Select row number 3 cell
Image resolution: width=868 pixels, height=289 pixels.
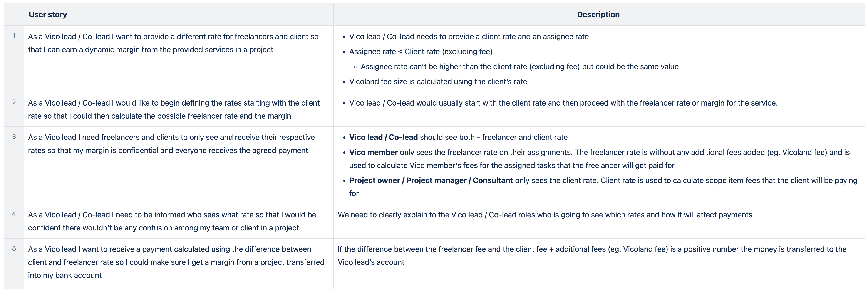tap(14, 137)
